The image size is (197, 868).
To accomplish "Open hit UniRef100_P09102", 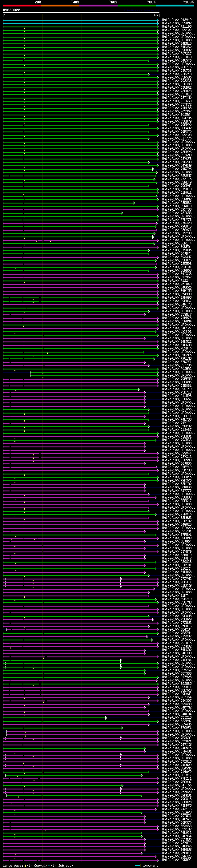I will pyautogui.click(x=176, y=30).
